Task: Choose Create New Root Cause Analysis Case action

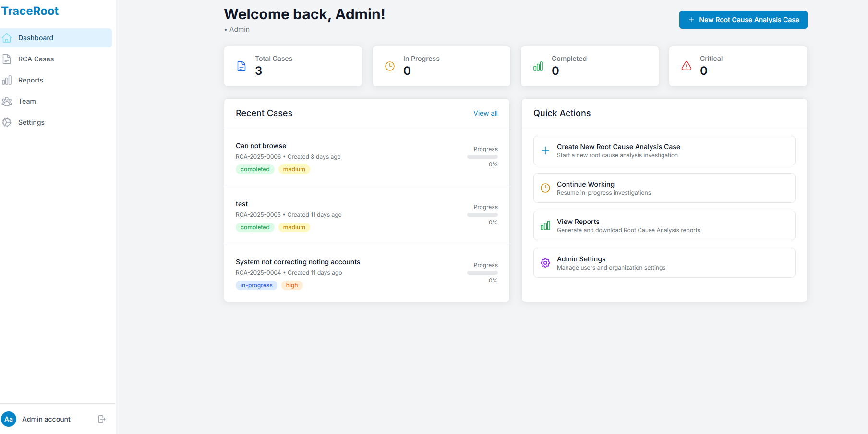Action: click(x=664, y=151)
